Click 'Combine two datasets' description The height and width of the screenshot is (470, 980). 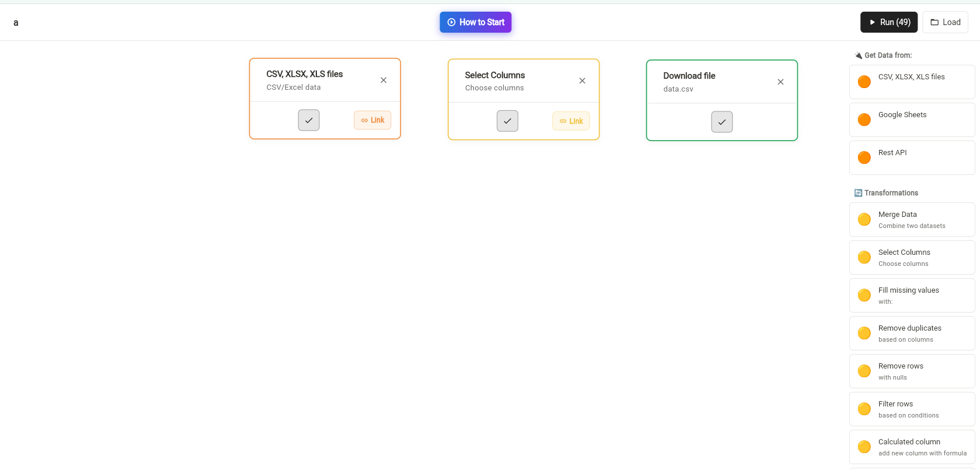(x=912, y=226)
